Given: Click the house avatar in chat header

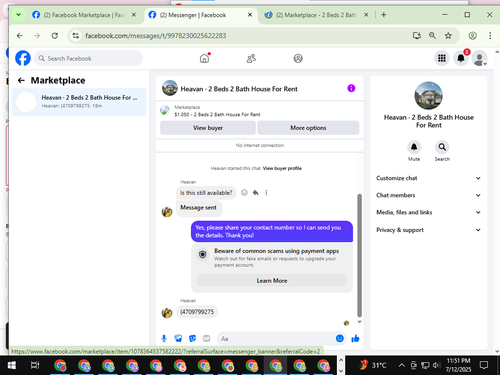Looking at the screenshot, I should pyautogui.click(x=170, y=88).
